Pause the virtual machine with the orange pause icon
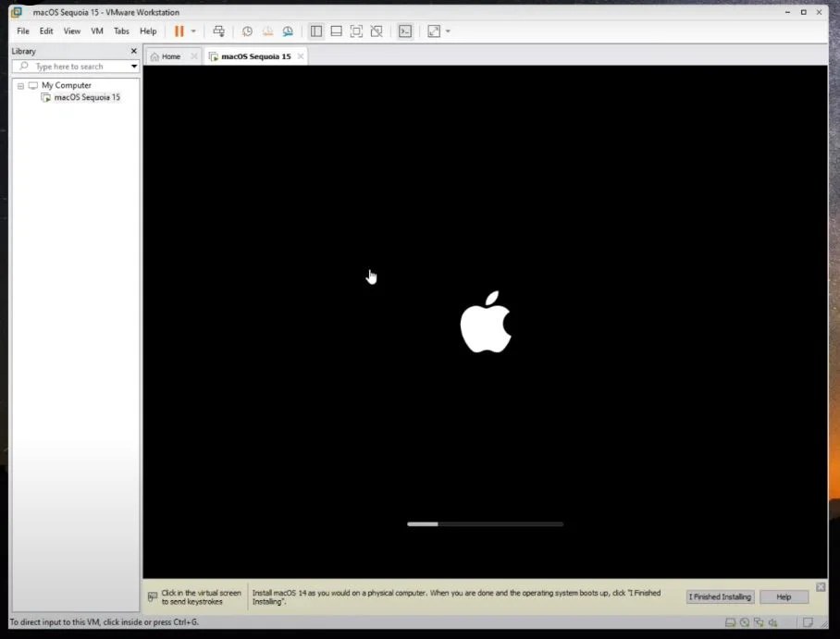 [179, 31]
